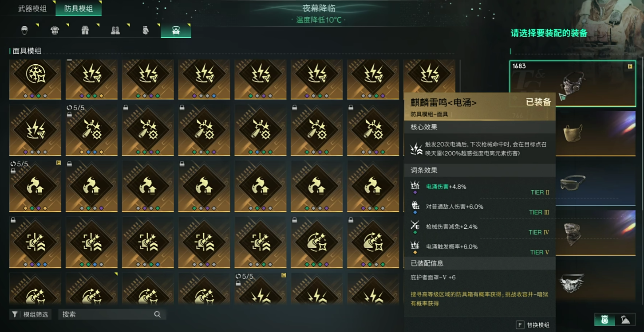The height and width of the screenshot is (332, 644).
Task: Switch to 武器模组 tab
Action: 32,8
